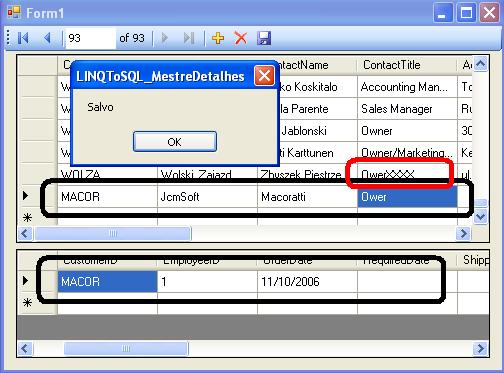The height and width of the screenshot is (373, 504).
Task: Go to previous record in navigator
Action: (47, 38)
